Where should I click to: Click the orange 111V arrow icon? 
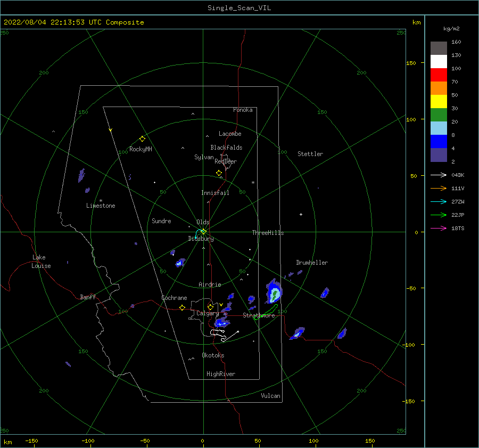(x=439, y=189)
